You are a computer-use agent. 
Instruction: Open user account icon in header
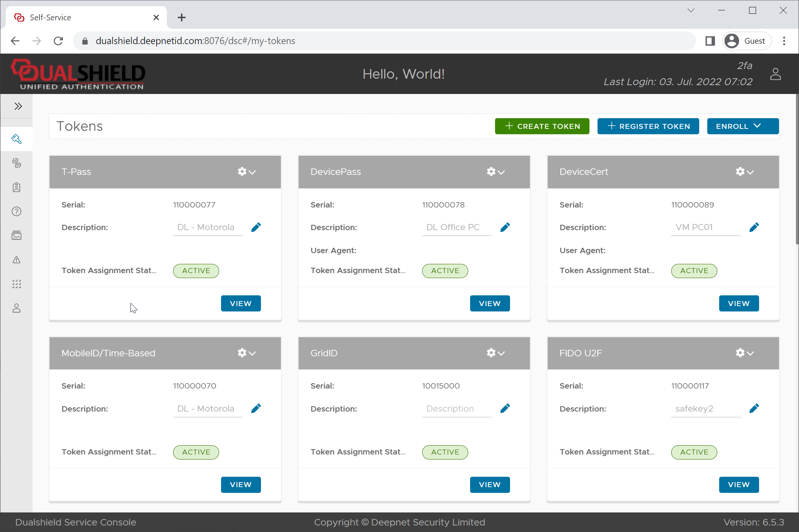(775, 74)
